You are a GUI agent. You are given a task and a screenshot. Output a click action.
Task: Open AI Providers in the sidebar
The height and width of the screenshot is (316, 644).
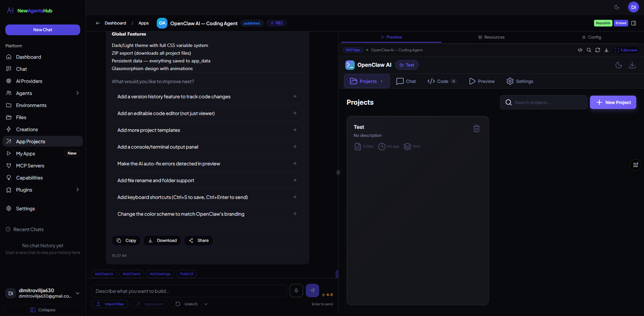[43, 81]
